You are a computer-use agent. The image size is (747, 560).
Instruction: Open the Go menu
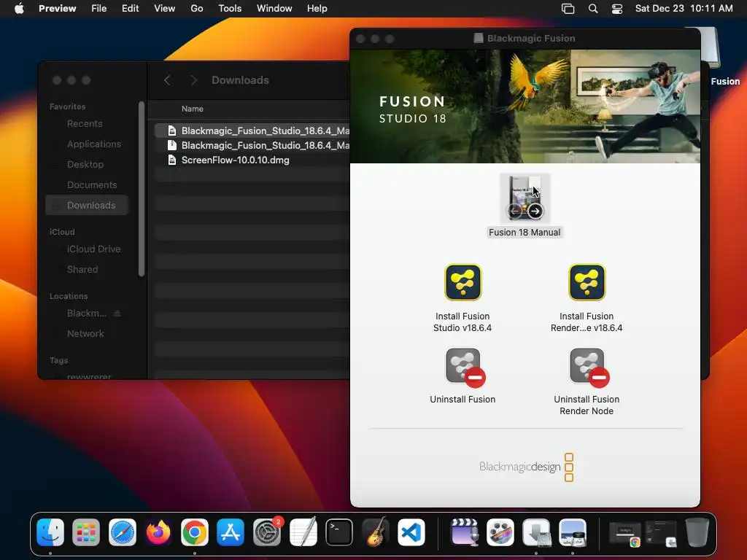coord(197,9)
